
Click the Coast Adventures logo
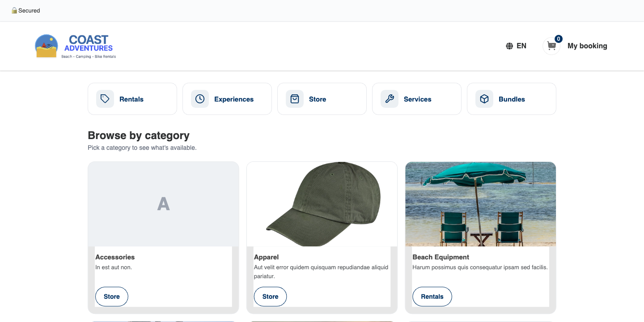[76, 46]
